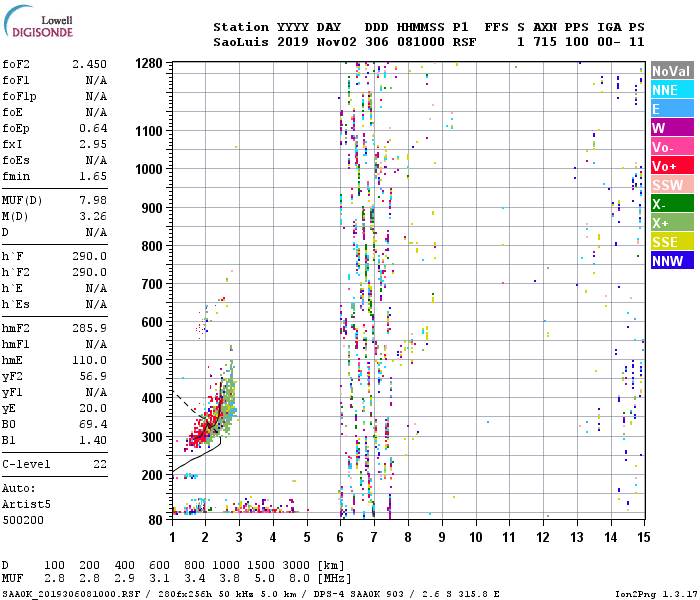Screen dimensions: 700x600
Task: Click the B1 value 1.40
Action: click(93, 441)
